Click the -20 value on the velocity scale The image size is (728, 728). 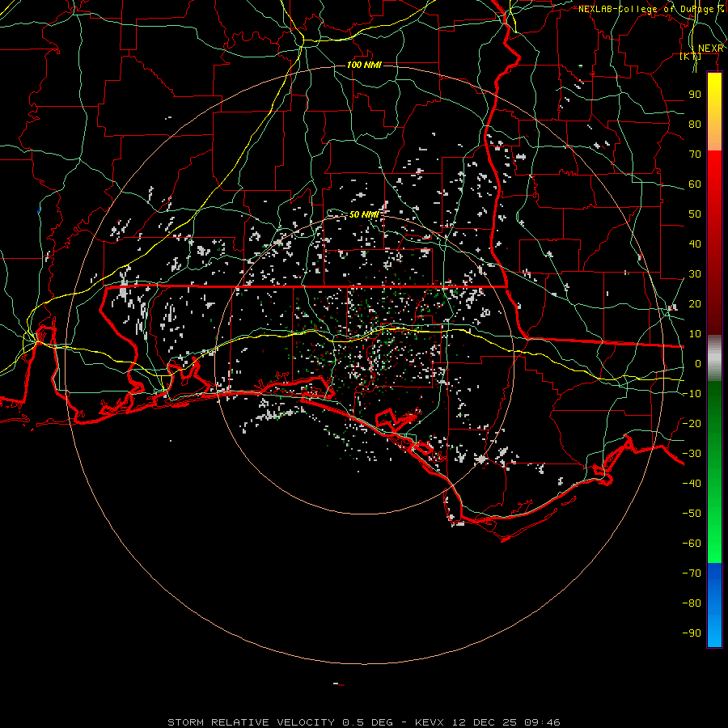pos(692,424)
